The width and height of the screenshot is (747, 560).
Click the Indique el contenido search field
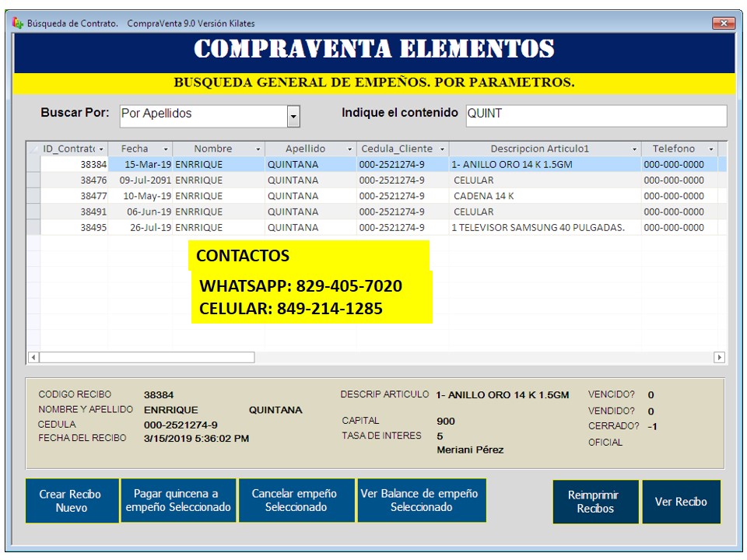[597, 116]
